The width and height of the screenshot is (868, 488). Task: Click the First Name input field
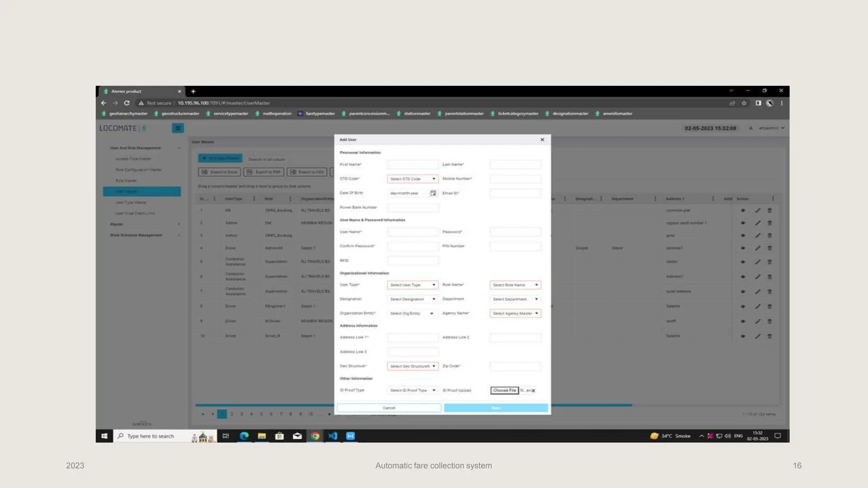click(x=412, y=164)
